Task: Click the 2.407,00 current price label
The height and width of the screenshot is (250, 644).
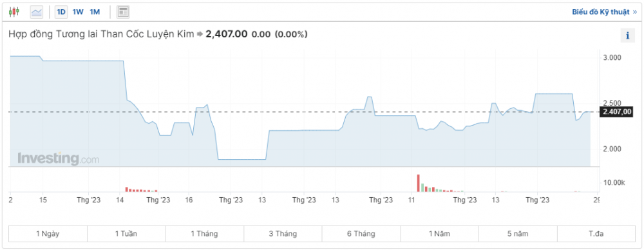Action: pos(617,112)
